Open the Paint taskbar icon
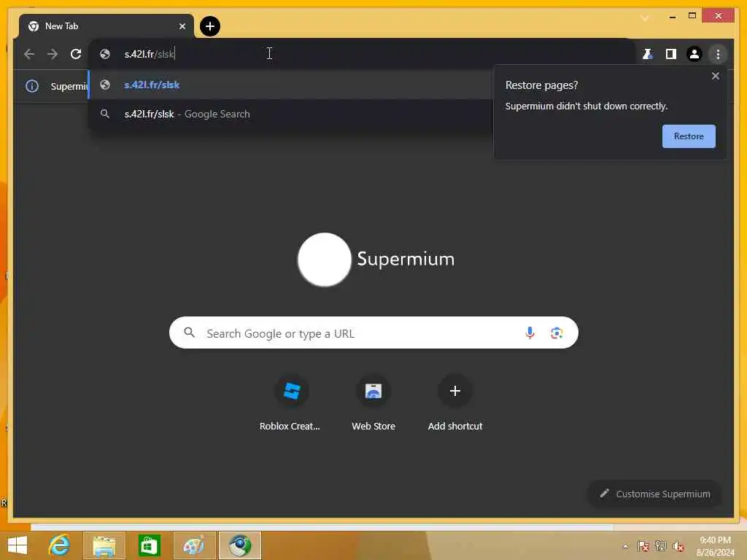 (194, 545)
